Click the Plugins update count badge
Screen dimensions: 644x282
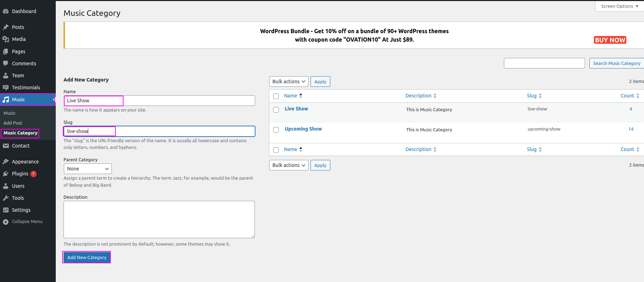(x=34, y=174)
